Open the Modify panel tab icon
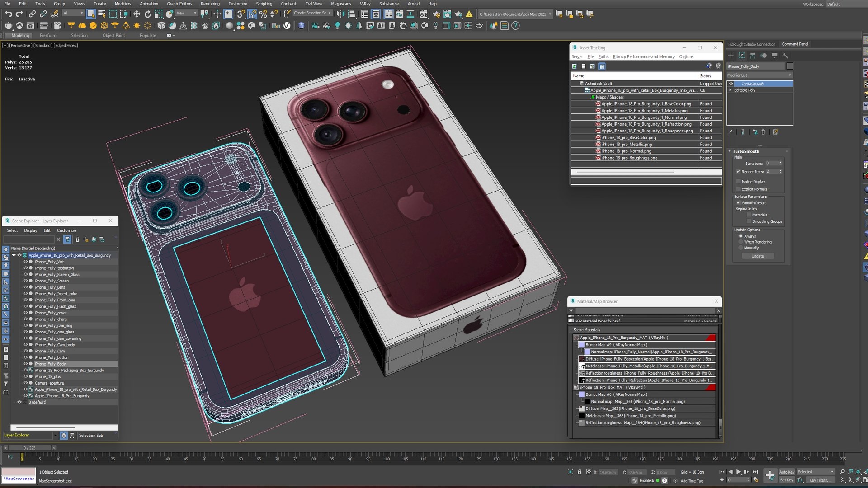 pyautogui.click(x=741, y=56)
